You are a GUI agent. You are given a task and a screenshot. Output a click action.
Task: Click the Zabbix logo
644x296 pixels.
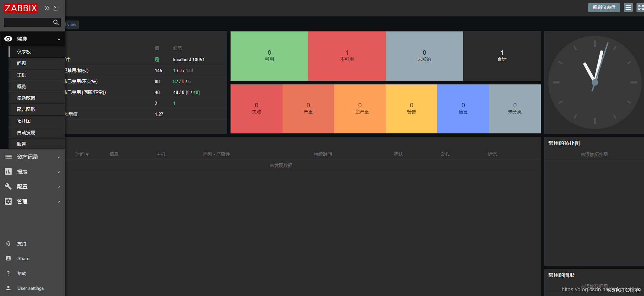point(21,8)
